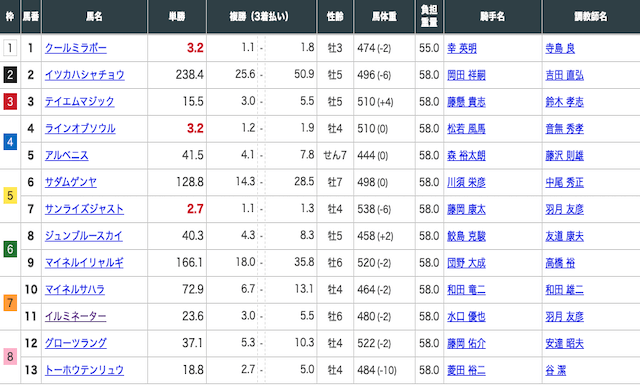This screenshot has height=385, width=640.
Task: Open jockey link 藤懸 貴志
Action: coord(466,102)
